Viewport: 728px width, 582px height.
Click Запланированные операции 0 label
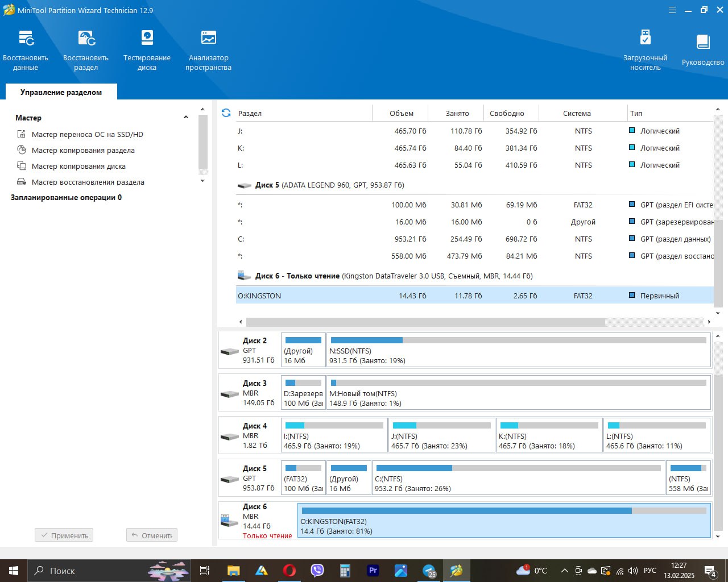pos(66,197)
